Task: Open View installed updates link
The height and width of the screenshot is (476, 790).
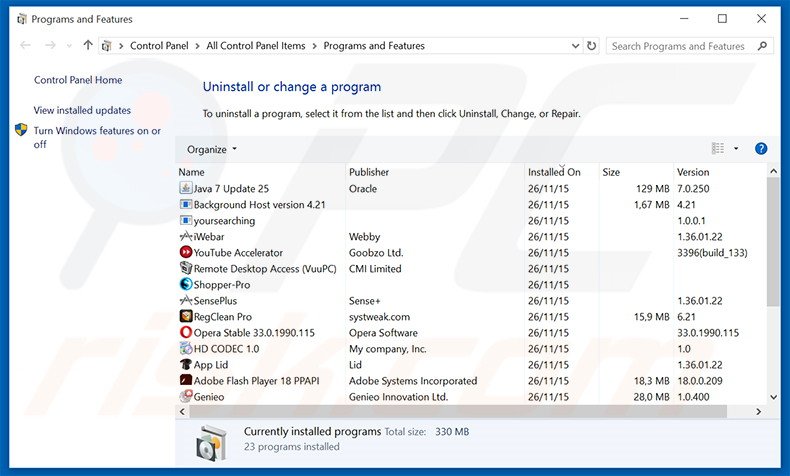Action: coord(82,110)
